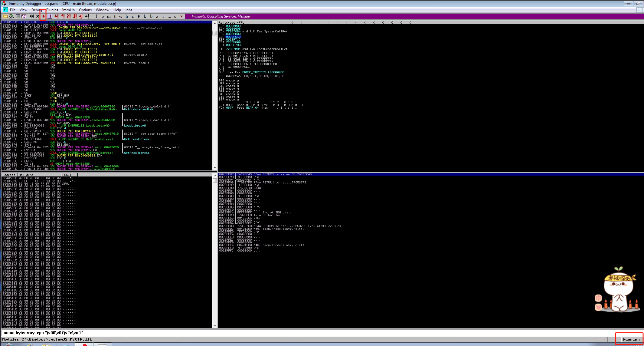Click the Address column header in dump
644x346 pixels.
10,175
